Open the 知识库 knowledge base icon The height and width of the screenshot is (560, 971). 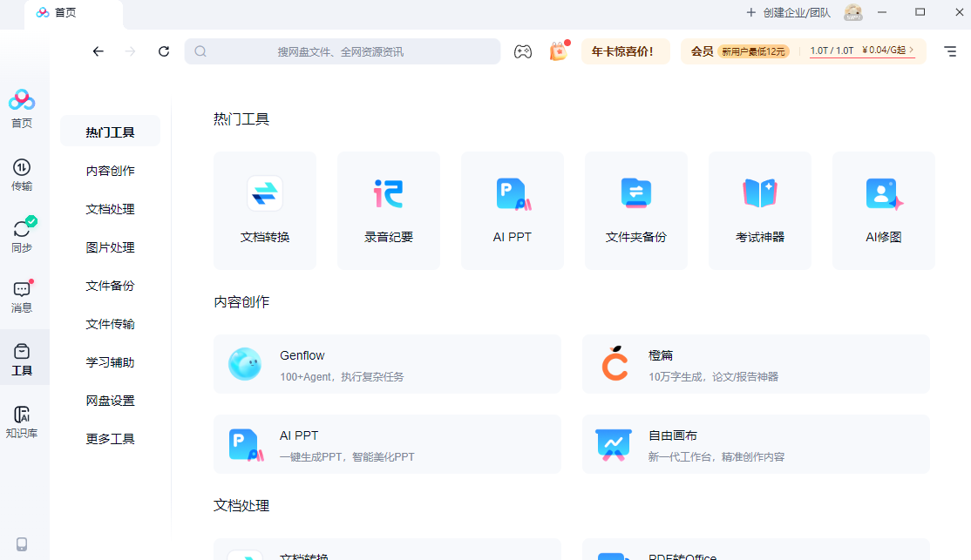click(x=22, y=422)
